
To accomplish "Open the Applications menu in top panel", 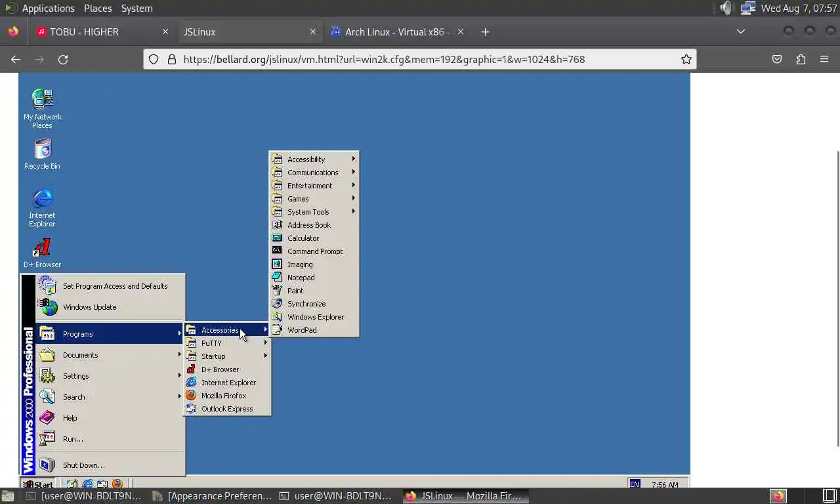I will [49, 8].
